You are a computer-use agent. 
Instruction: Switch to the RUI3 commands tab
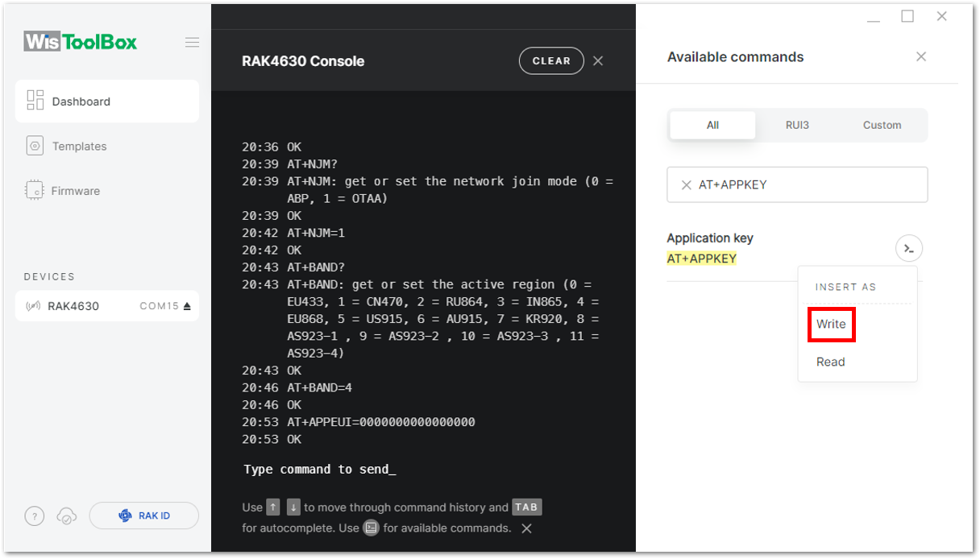pyautogui.click(x=797, y=125)
